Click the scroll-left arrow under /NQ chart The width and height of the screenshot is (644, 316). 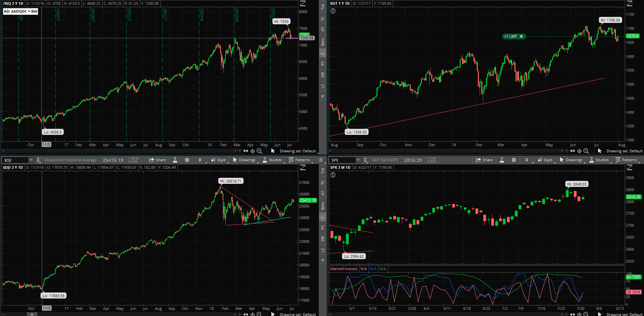235,151
